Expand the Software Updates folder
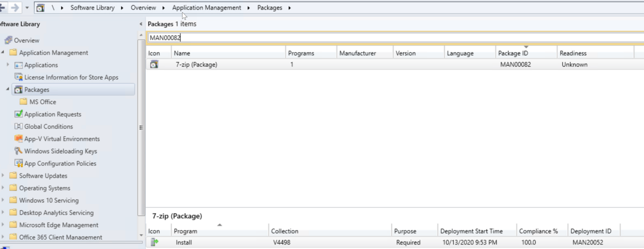Viewport: 644px width, 249px height. [x=3, y=176]
